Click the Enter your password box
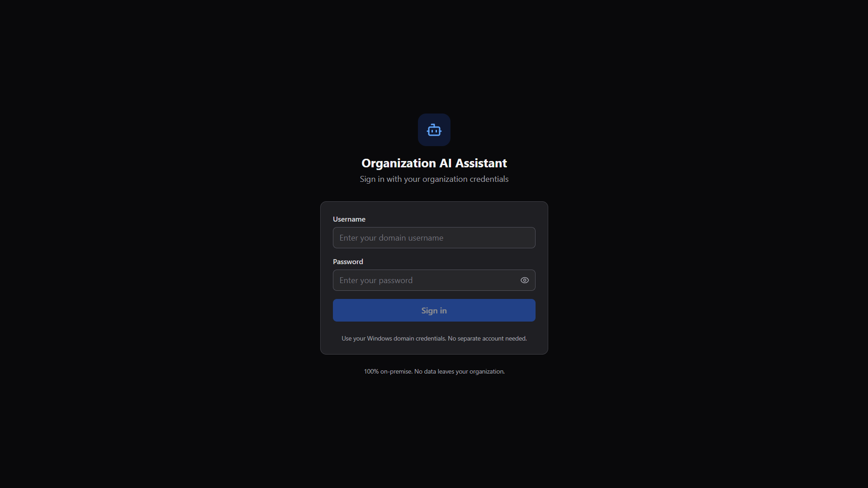This screenshot has width=868, height=488. tap(421, 280)
